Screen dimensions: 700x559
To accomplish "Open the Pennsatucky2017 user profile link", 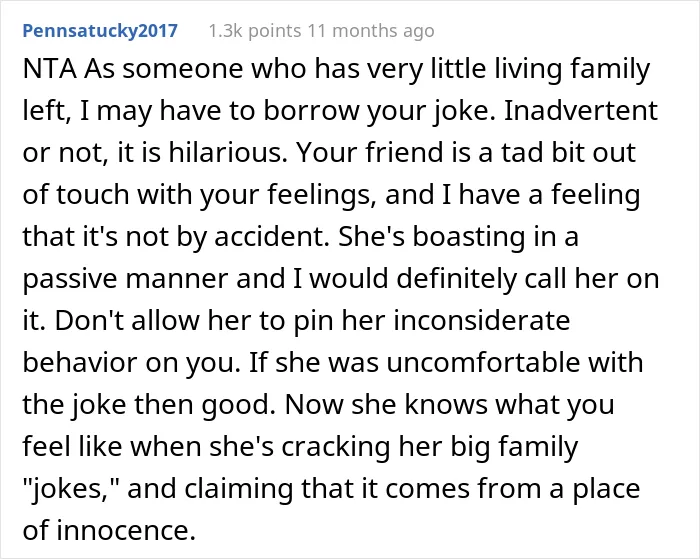I will click(100, 31).
